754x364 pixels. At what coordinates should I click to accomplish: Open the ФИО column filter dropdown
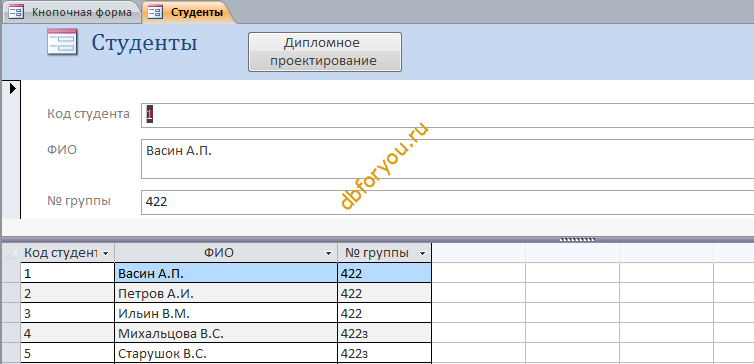click(328, 253)
